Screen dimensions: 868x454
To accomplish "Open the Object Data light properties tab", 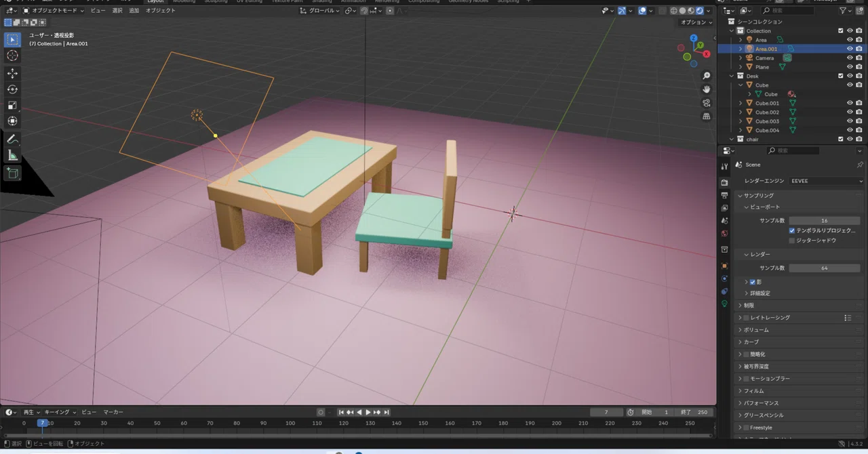I will click(724, 304).
